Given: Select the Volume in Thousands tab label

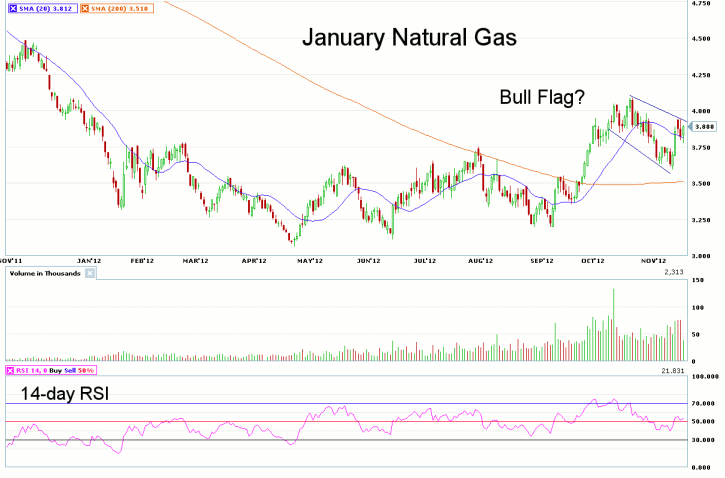Looking at the screenshot, I should coord(44,272).
